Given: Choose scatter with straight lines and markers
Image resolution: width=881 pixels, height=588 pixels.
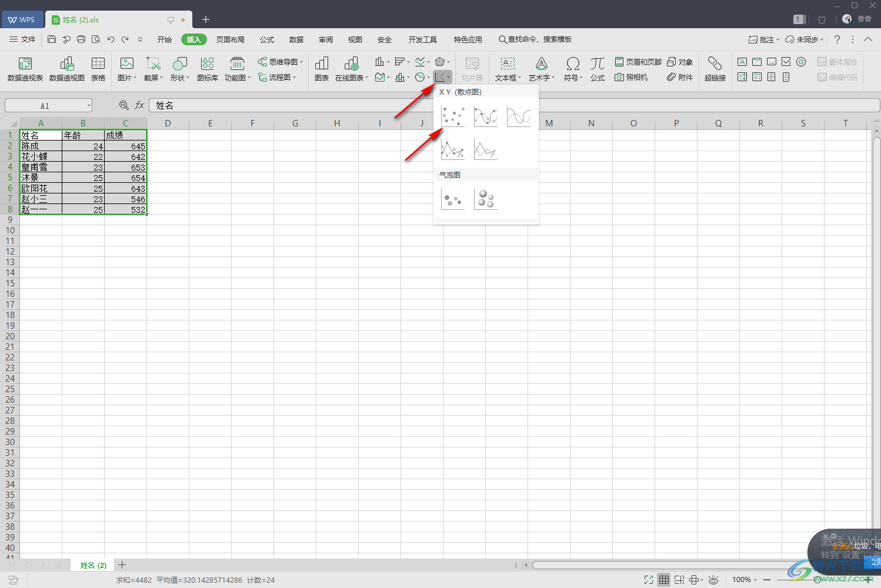Looking at the screenshot, I should (453, 149).
